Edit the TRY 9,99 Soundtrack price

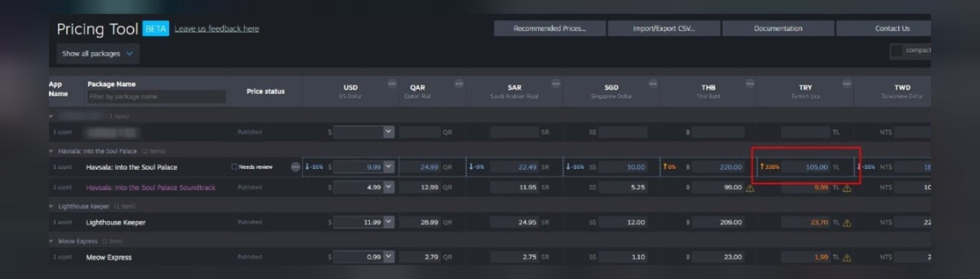point(805,188)
